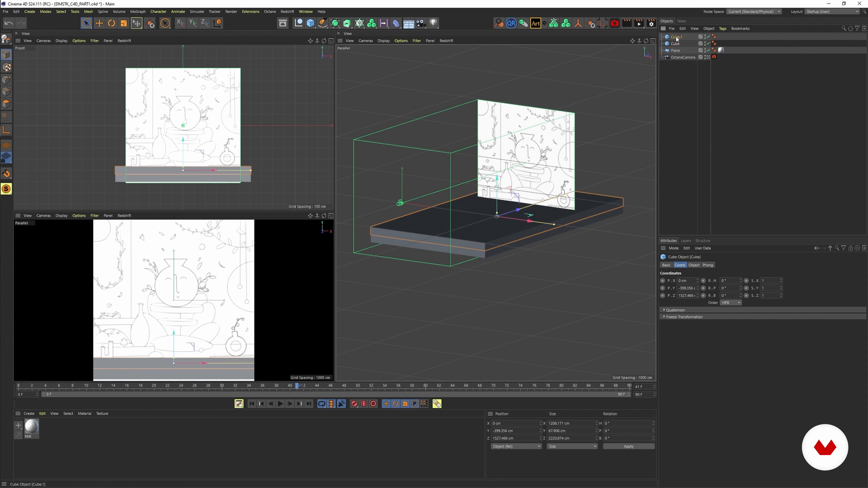This screenshot has width=868, height=488.
Task: Open the Layout Startup dropdown
Action: coord(832,12)
